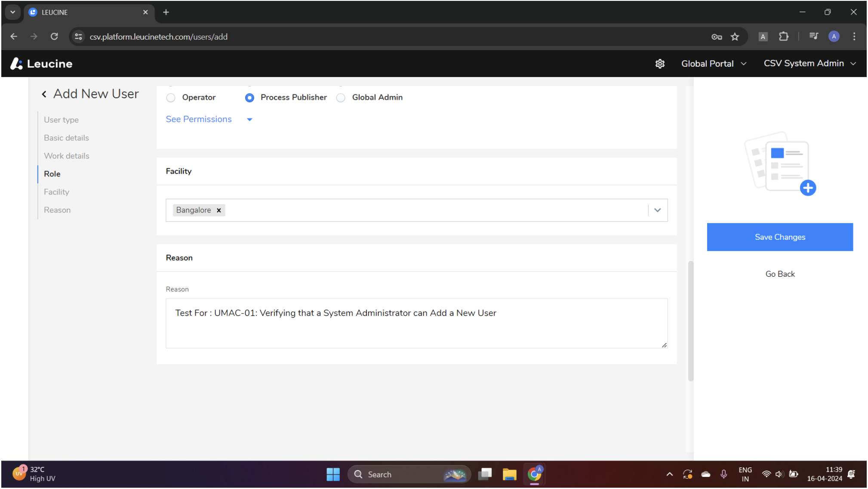
Task: Jump to Facility section in sidebar
Action: [x=56, y=192]
